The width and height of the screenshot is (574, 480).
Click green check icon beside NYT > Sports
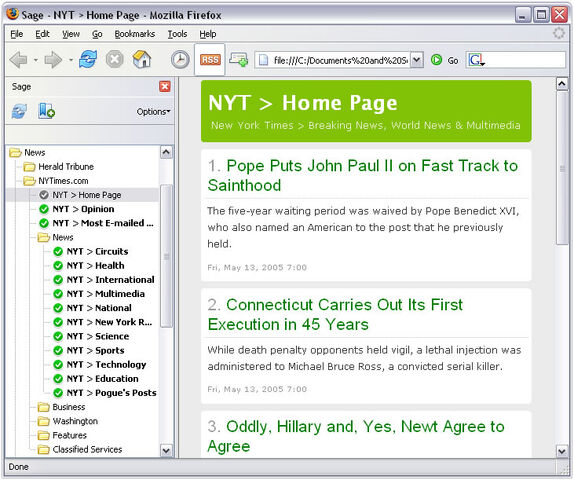point(58,350)
